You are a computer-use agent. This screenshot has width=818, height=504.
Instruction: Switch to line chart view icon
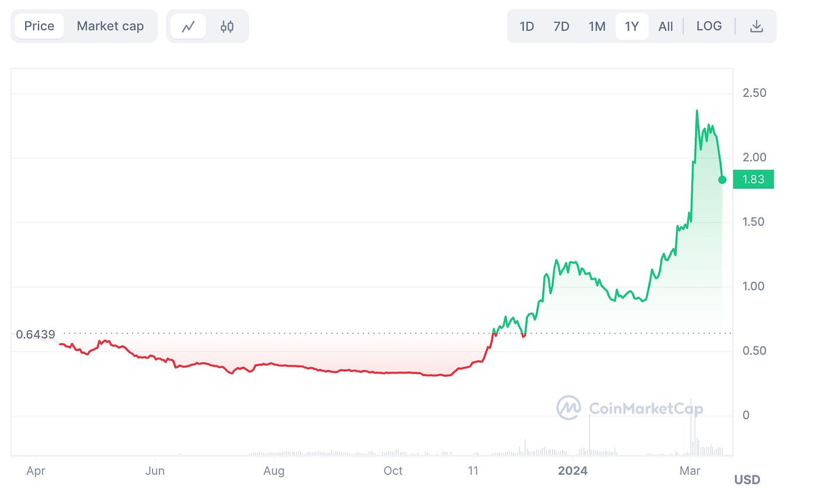click(x=188, y=26)
